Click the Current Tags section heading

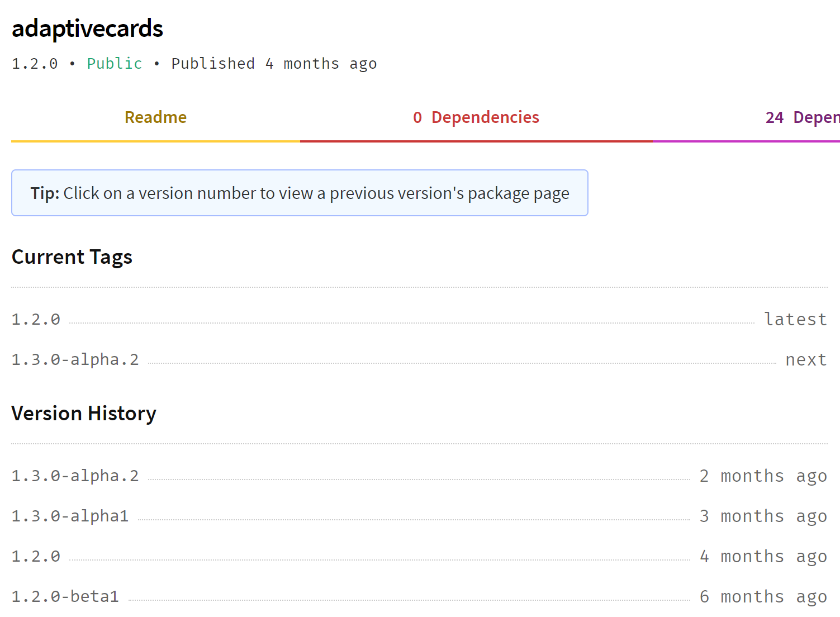72,257
